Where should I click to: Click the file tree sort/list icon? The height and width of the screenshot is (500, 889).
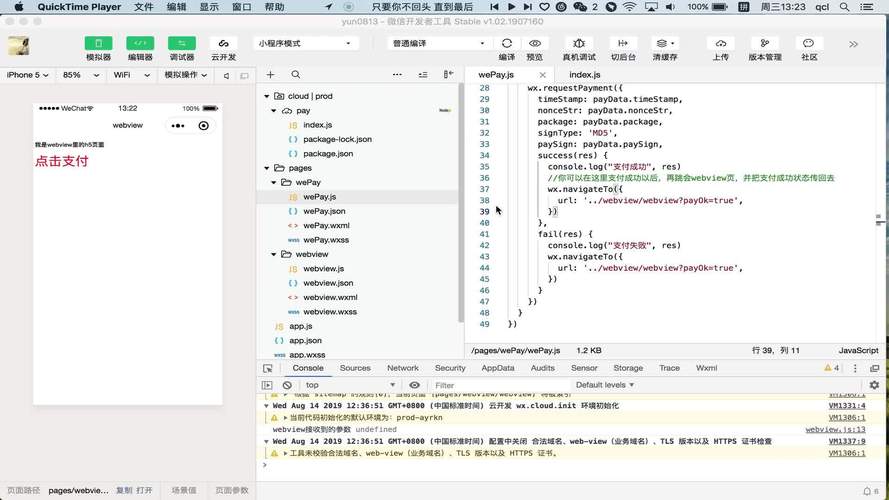(x=423, y=74)
